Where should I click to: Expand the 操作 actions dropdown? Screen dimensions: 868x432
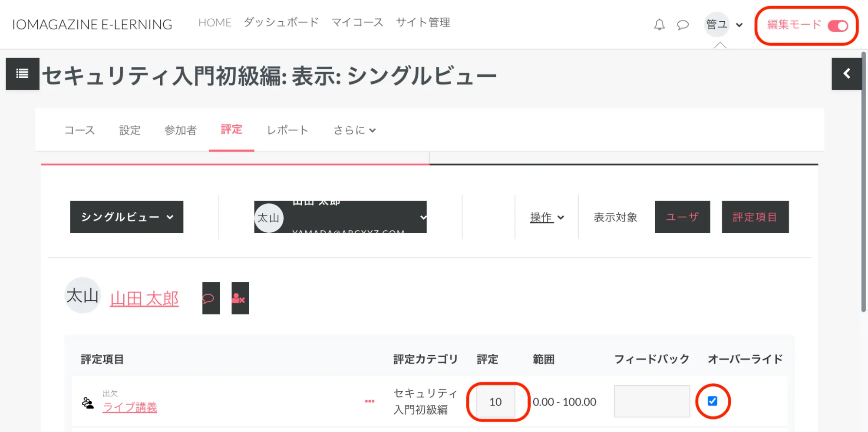pyautogui.click(x=547, y=218)
